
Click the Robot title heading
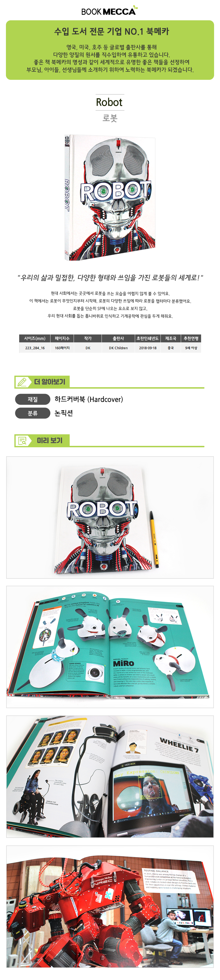tap(110, 102)
